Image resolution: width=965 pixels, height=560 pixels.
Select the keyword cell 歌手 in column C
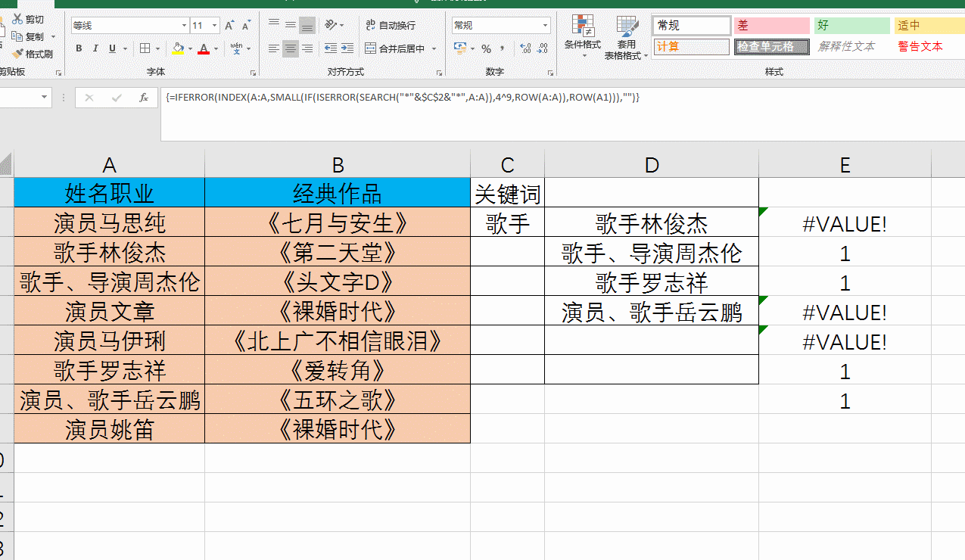point(507,223)
